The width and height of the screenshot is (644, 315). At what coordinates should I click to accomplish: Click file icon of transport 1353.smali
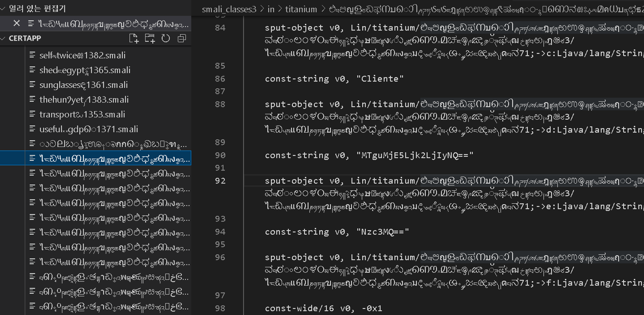click(x=32, y=114)
